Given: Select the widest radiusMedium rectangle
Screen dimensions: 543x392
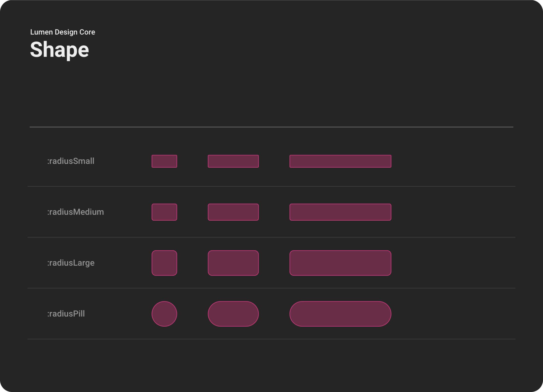Looking at the screenshot, I should (340, 212).
